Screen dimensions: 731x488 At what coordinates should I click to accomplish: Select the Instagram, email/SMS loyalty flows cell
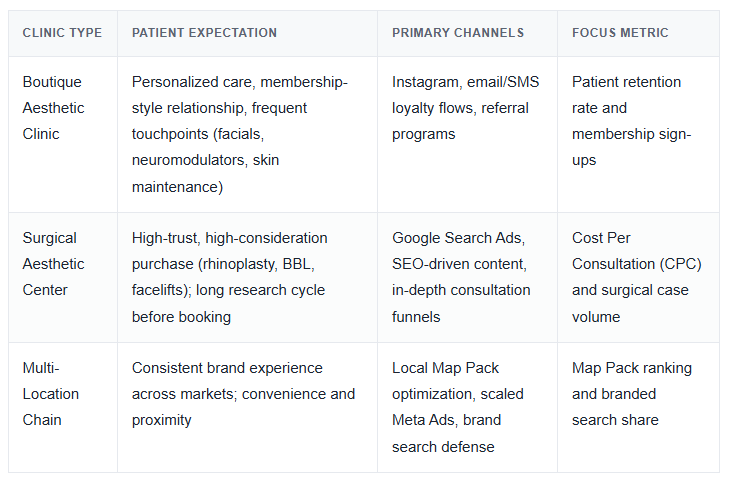[467, 134]
